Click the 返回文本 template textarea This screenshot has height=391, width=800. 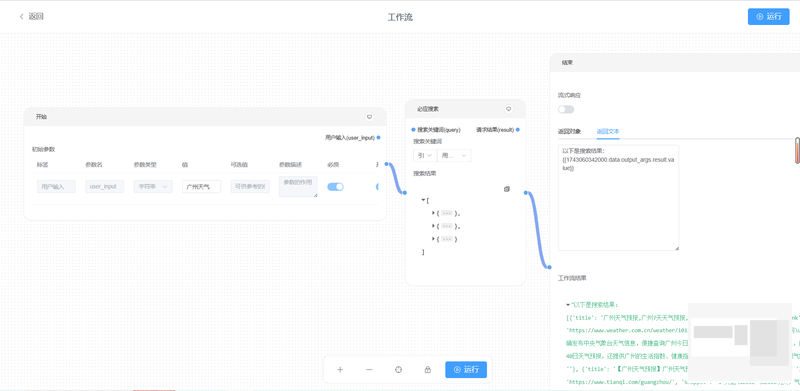618,198
